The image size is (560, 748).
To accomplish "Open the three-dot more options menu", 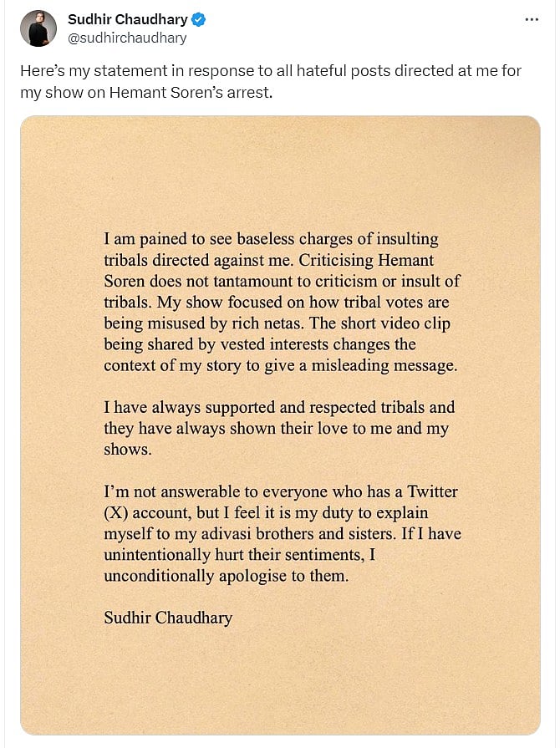I will 531,19.
